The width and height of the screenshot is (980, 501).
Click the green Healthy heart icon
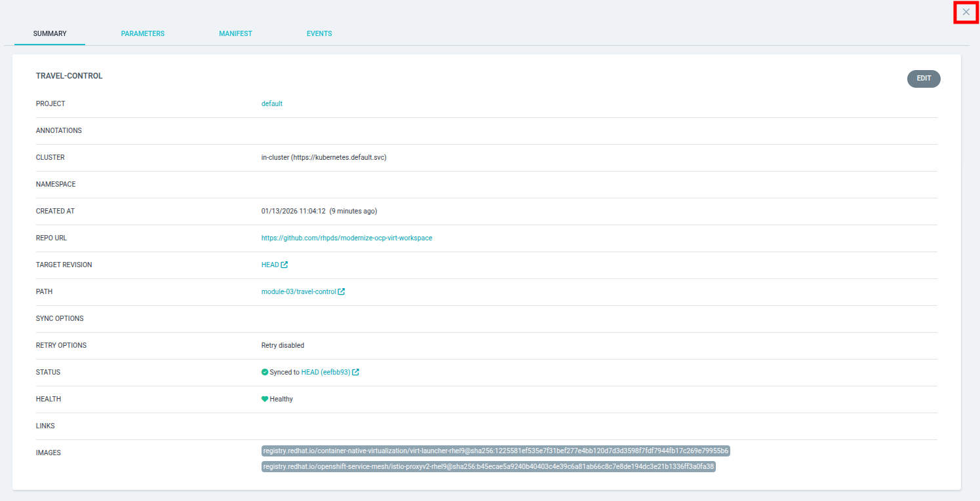(265, 399)
